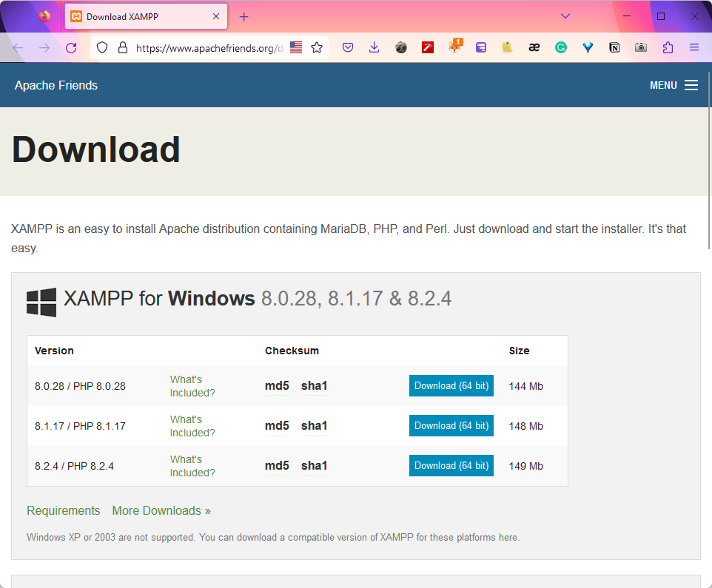Open the Firefox application hamburger menu
712x588 pixels.
click(694, 47)
